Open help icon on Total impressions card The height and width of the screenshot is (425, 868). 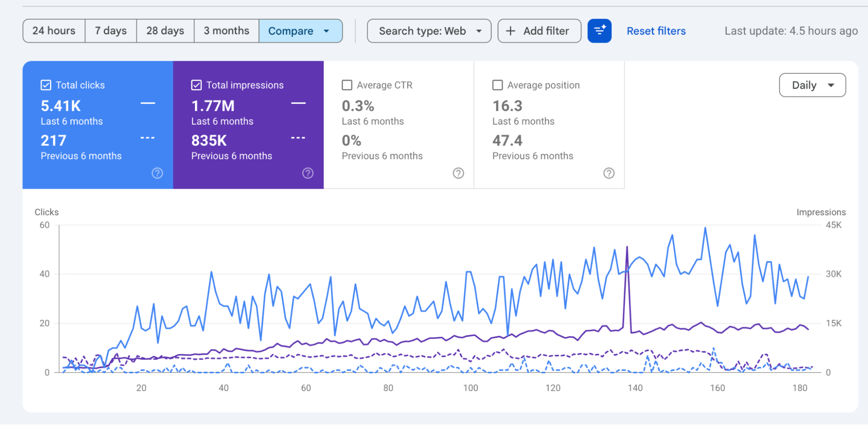[x=308, y=173]
